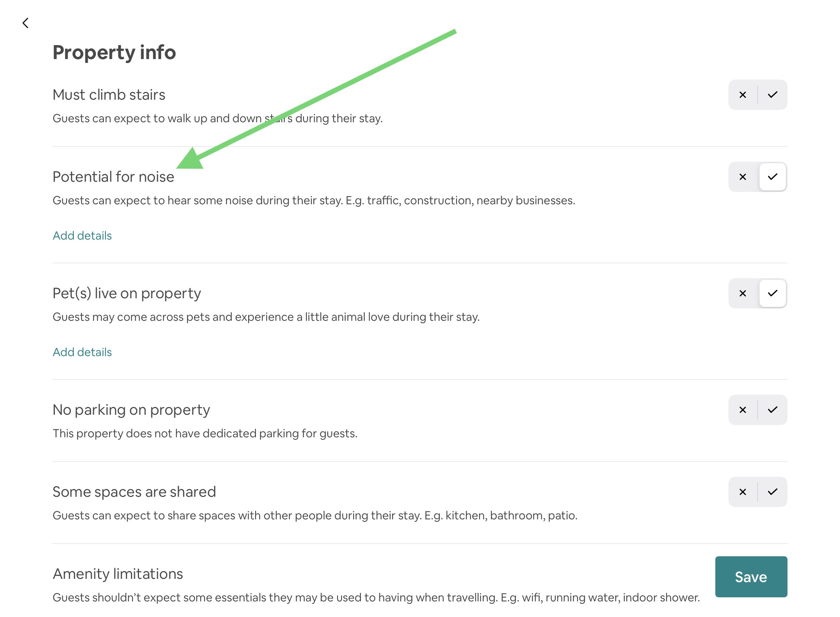Click the X for Some spaces are shared
Screen dimensions: 840x617
743,492
